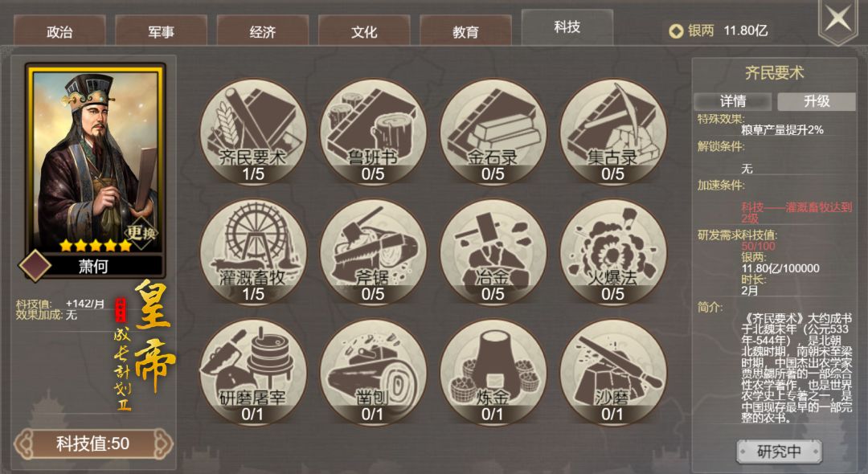The width and height of the screenshot is (868, 474).
Task: Choose the 集古录 pickaxe icon
Action: pyautogui.click(x=613, y=133)
